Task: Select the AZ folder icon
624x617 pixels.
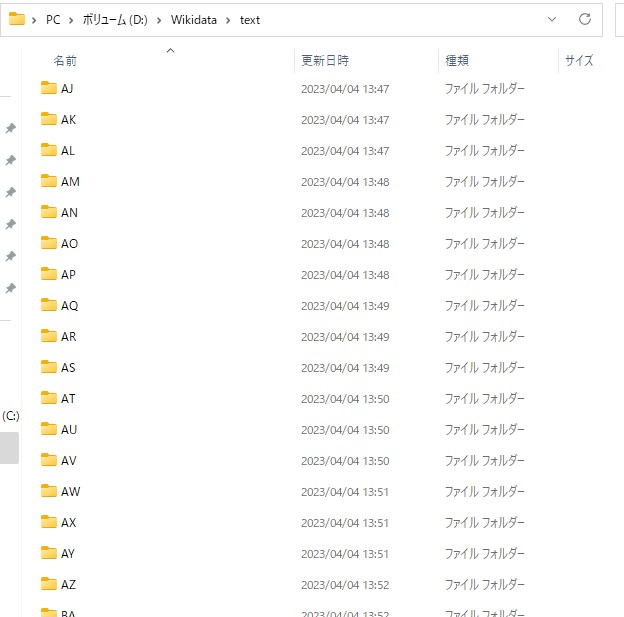Action: click(x=49, y=584)
